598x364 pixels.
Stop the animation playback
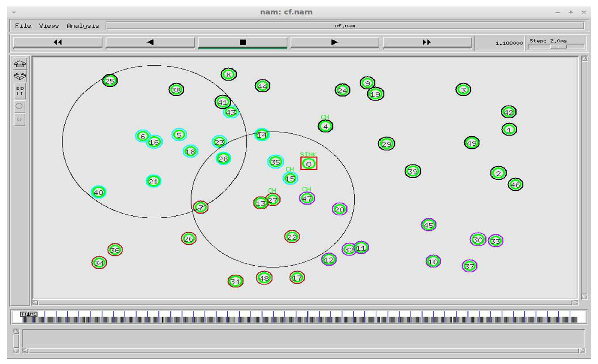tap(243, 42)
